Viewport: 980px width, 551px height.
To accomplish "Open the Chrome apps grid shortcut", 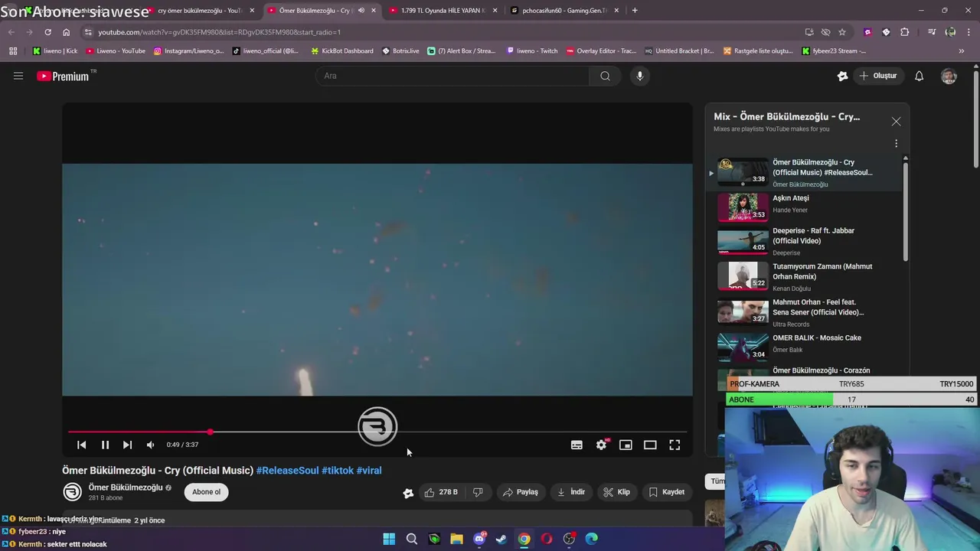I will coord(13,51).
